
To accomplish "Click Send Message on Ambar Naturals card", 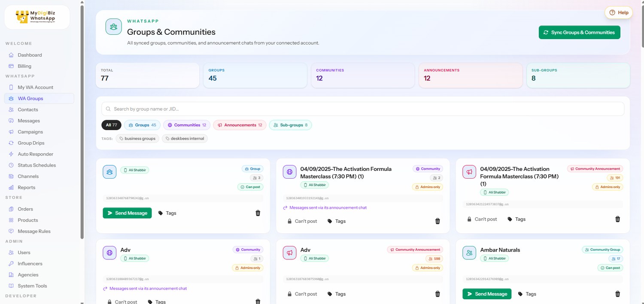I will pyautogui.click(x=487, y=294).
